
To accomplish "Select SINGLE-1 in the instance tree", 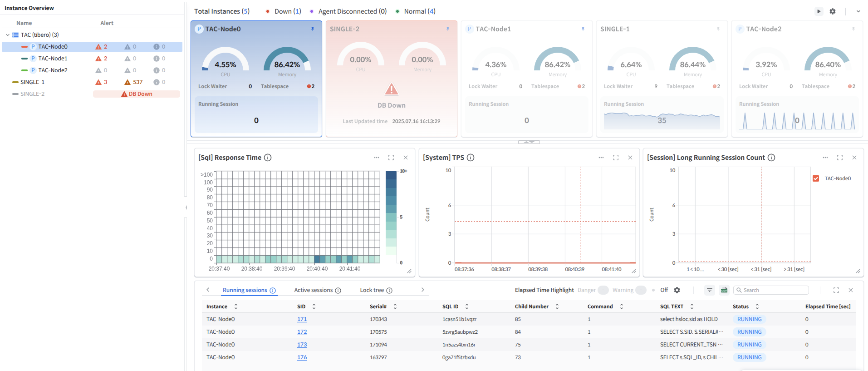I will (x=32, y=82).
